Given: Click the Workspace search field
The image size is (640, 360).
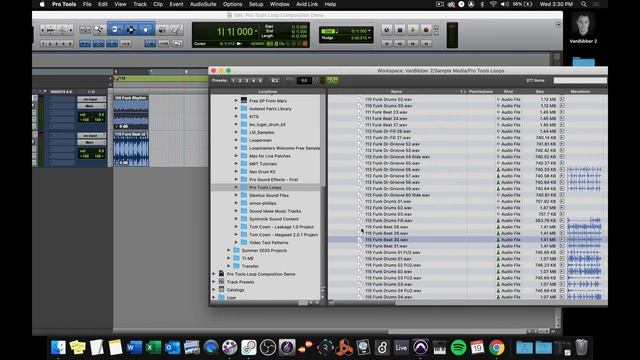Looking at the screenshot, I should coord(580,80).
